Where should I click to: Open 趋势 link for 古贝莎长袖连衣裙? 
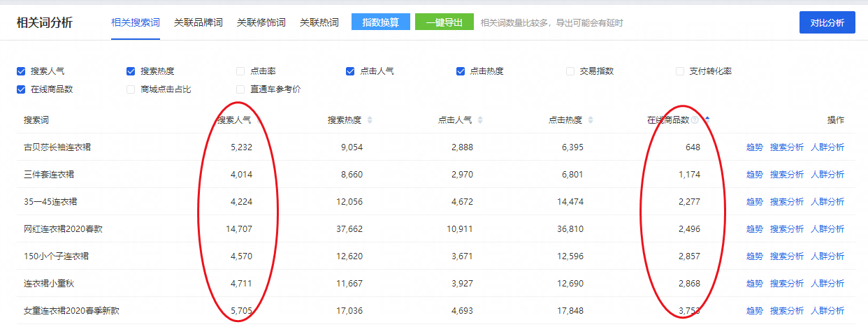point(754,147)
